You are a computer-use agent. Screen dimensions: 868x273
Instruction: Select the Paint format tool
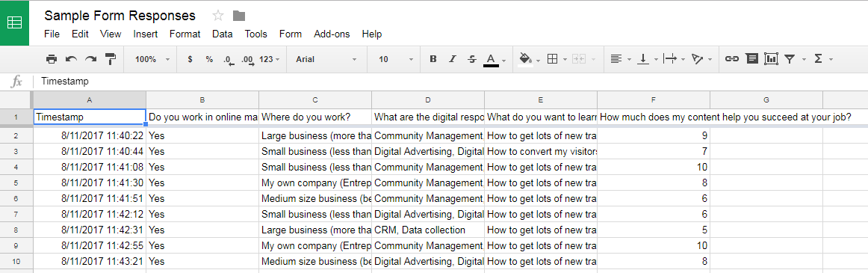click(x=111, y=59)
